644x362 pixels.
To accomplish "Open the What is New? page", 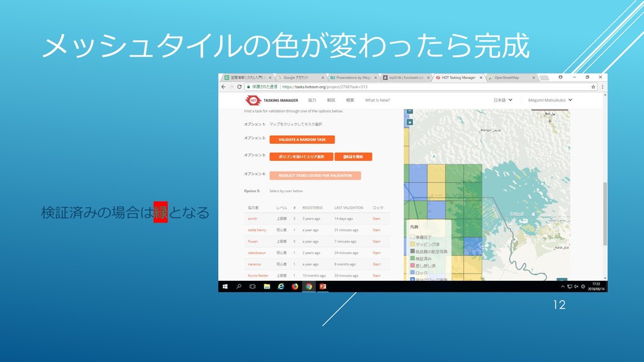I will click(377, 100).
